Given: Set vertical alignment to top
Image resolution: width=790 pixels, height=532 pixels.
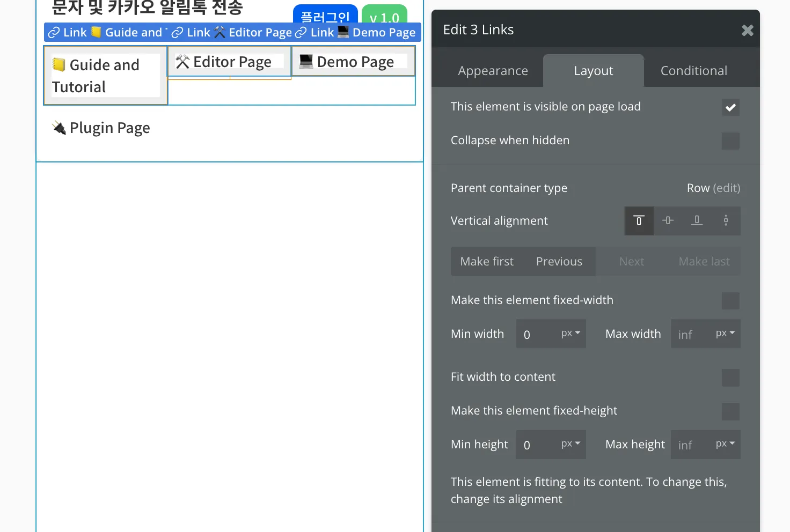Looking at the screenshot, I should click(x=639, y=221).
